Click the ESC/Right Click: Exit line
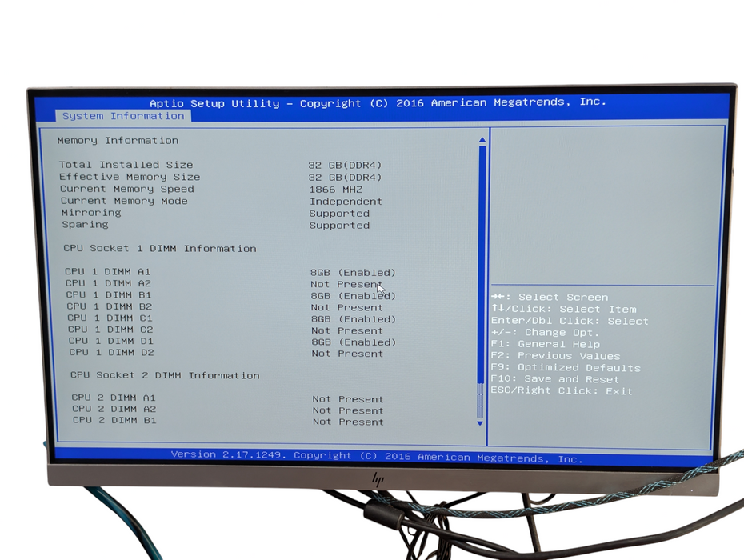Screen dimensions: 744x560 562,390
